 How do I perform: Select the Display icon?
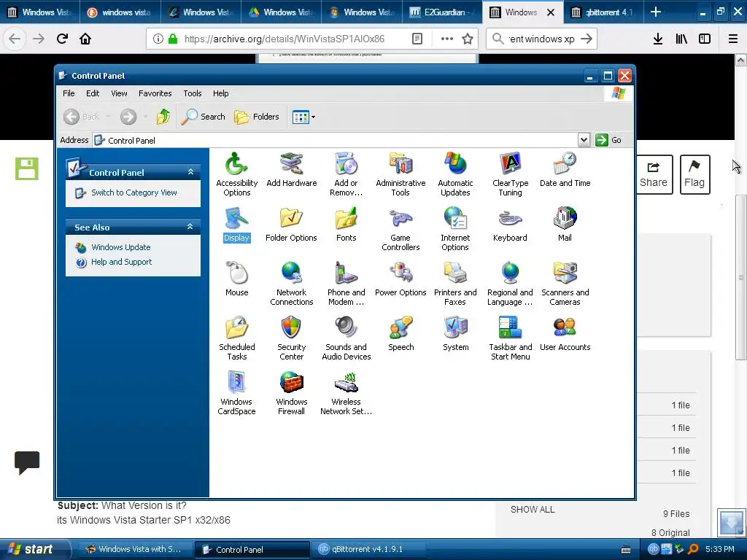(236, 225)
